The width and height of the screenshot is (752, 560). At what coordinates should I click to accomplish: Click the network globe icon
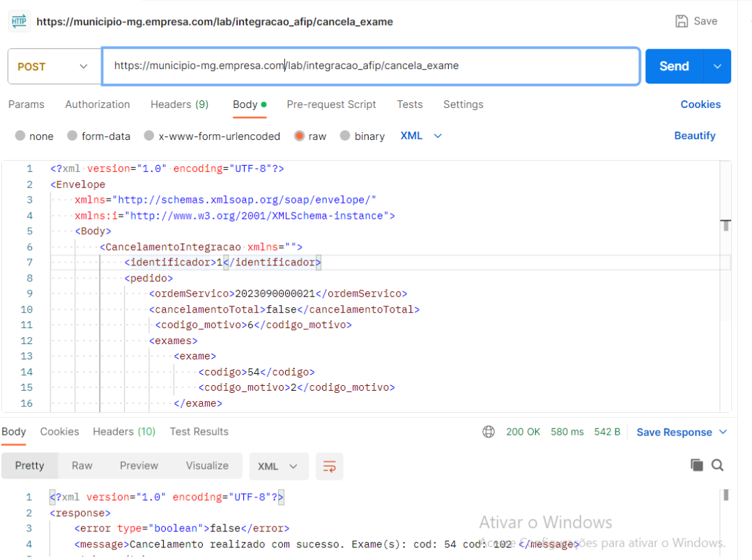[x=489, y=432]
